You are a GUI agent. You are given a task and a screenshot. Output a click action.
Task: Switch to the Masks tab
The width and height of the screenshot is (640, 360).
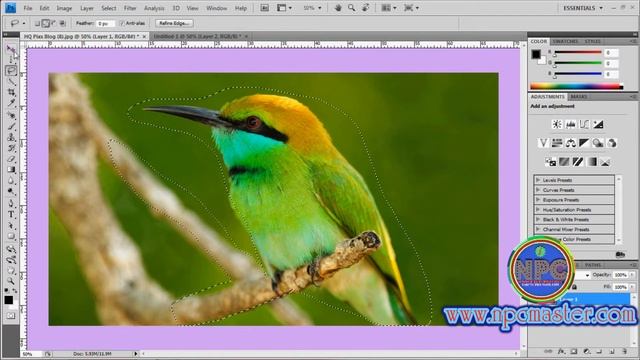point(578,97)
